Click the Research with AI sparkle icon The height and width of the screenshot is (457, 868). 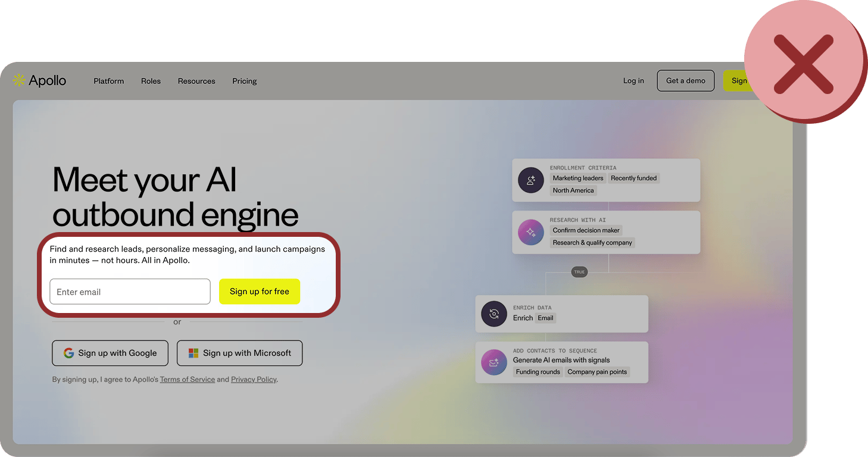pos(531,233)
